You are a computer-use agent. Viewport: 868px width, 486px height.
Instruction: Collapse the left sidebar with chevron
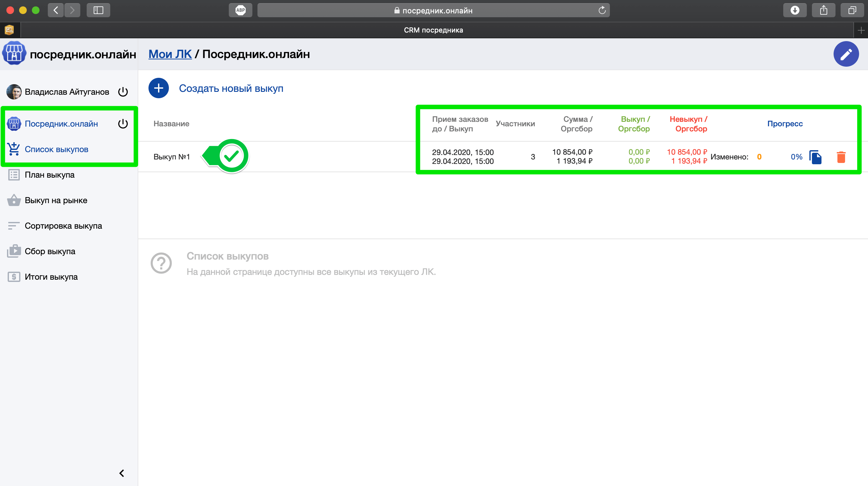[x=122, y=473]
